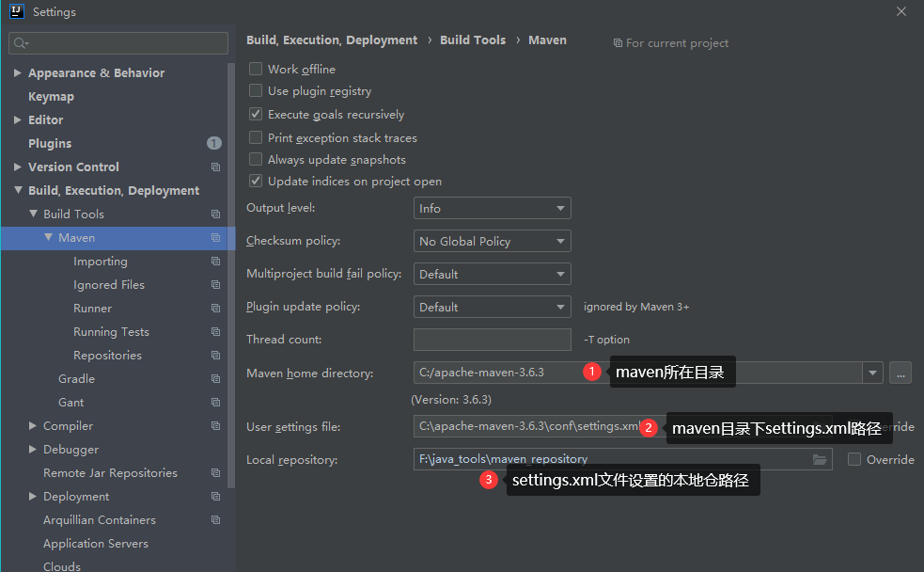Uncheck Execute goals recursively
924x572 pixels.
click(256, 115)
